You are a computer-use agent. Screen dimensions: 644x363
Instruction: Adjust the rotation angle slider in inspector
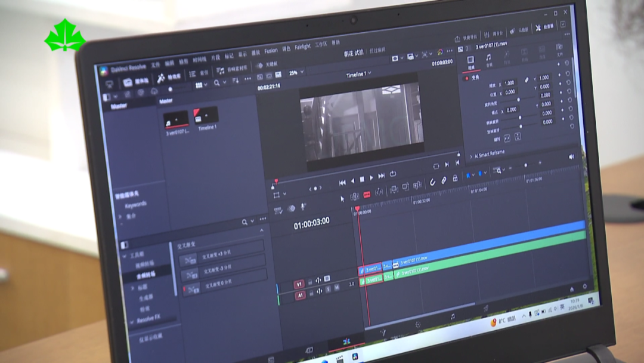tap(518, 100)
